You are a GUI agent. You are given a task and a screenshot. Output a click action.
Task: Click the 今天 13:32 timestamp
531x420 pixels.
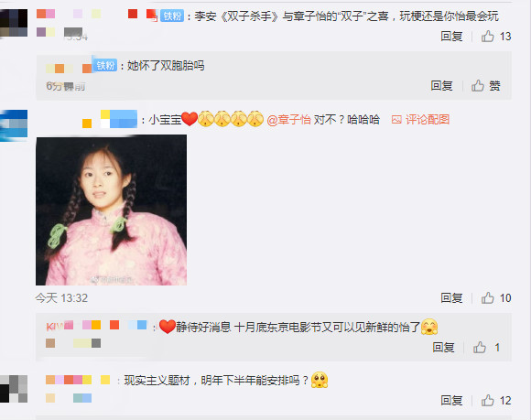click(x=61, y=297)
